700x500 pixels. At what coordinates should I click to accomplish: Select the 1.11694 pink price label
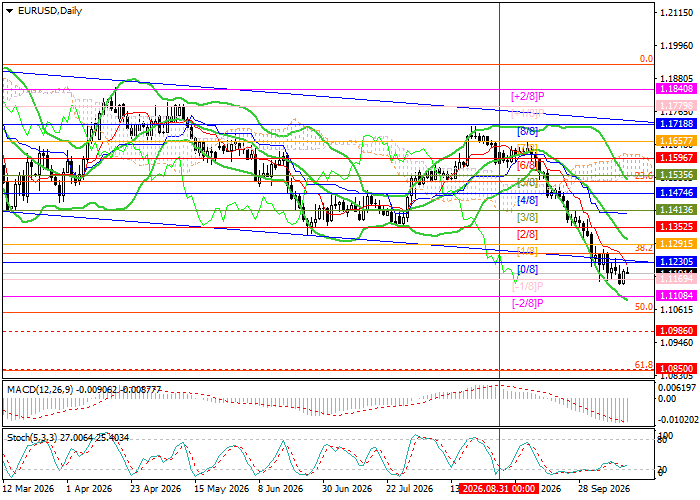(x=677, y=279)
